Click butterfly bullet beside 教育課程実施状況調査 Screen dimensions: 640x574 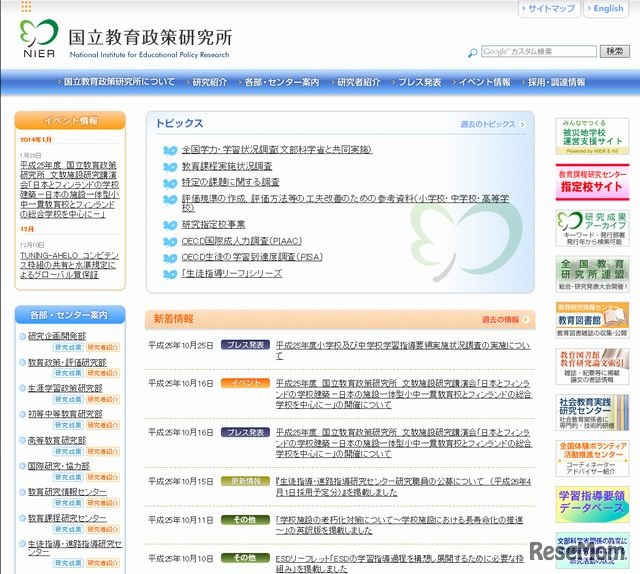tap(170, 167)
